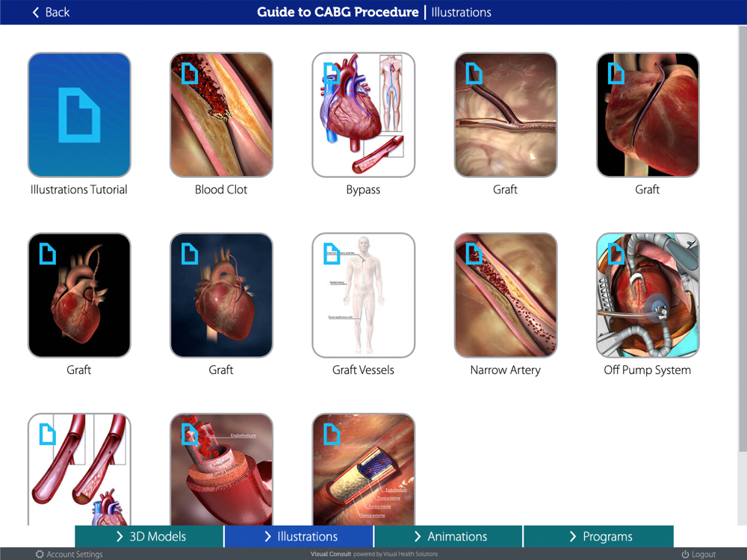Click the Illustrations Tutorial label
This screenshot has width=747, height=560.
coord(79,190)
